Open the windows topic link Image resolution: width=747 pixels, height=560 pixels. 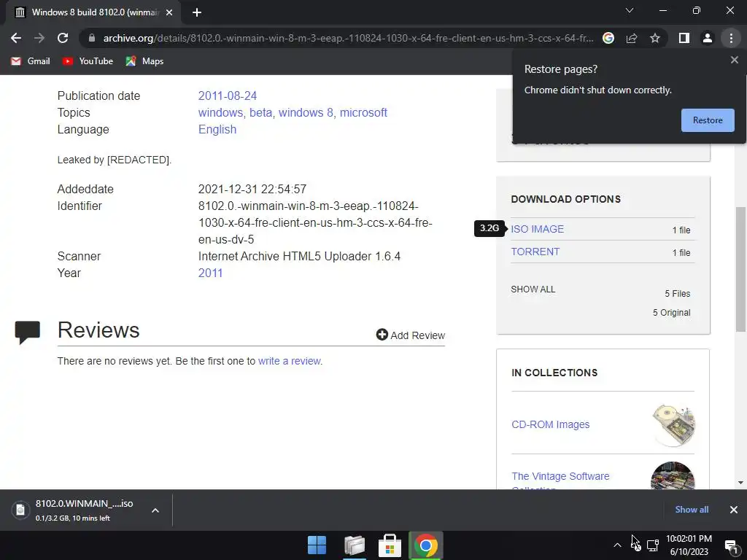pos(220,113)
